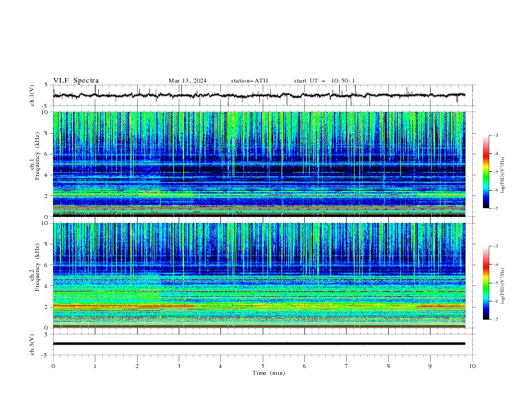The image size is (532, 411).
Task: Click ch.2 colorbar tick label '-7'
Action: pyautogui.click(x=495, y=320)
